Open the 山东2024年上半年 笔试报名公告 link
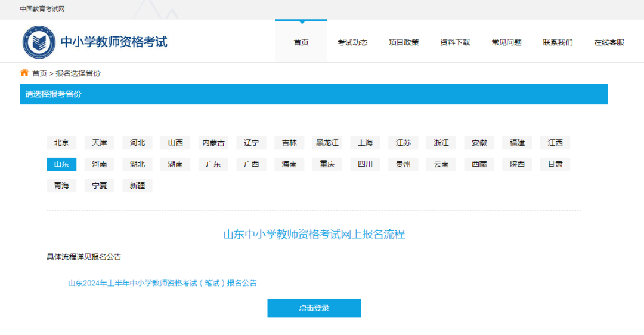Image resolution: width=644 pixels, height=335 pixels. [162, 283]
